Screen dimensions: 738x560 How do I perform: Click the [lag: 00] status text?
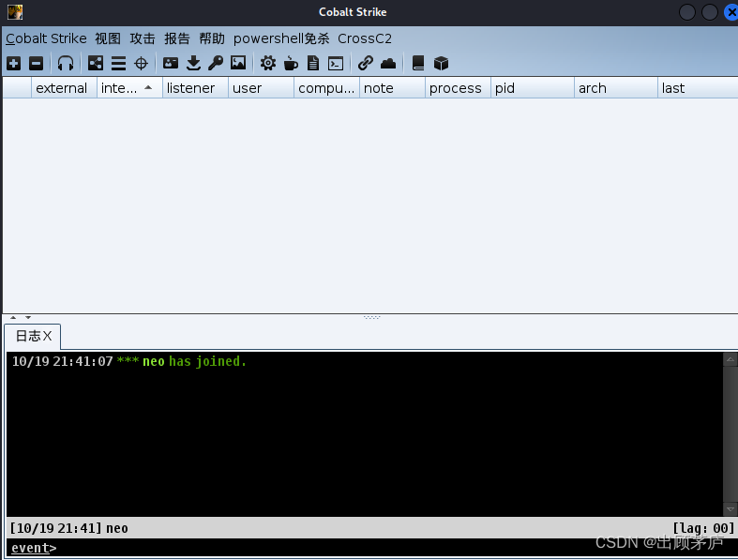pos(703,528)
